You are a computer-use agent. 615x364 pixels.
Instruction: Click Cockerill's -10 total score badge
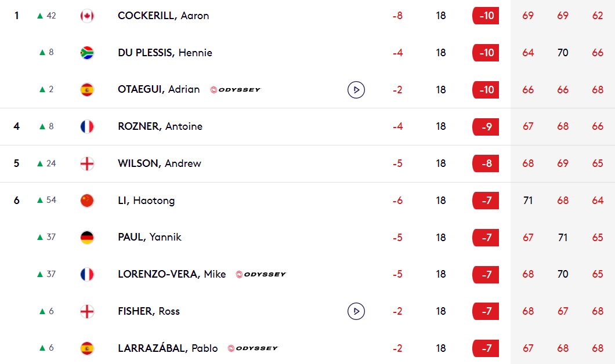click(x=486, y=16)
